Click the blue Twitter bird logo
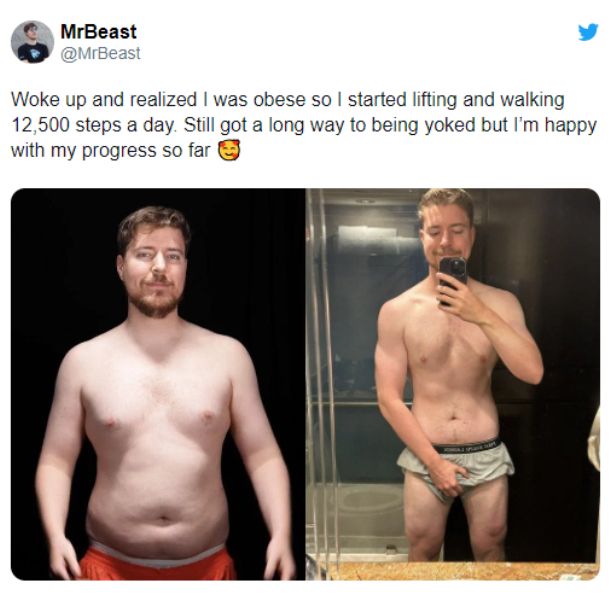The image size is (616, 600). pos(588,32)
